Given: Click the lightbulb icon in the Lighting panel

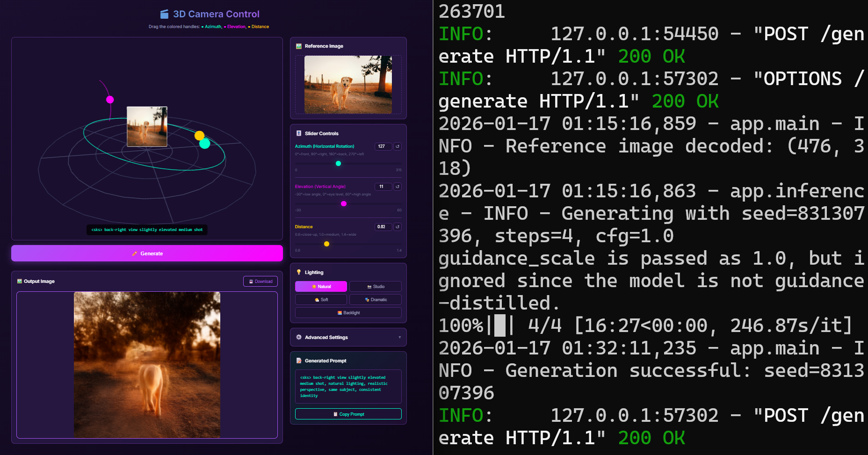Looking at the screenshot, I should point(298,272).
